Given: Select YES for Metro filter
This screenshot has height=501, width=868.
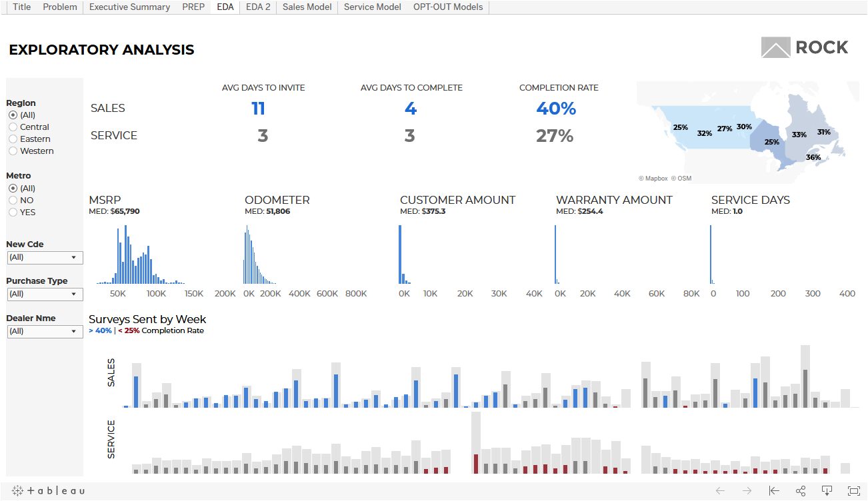Looking at the screenshot, I should pos(13,213).
